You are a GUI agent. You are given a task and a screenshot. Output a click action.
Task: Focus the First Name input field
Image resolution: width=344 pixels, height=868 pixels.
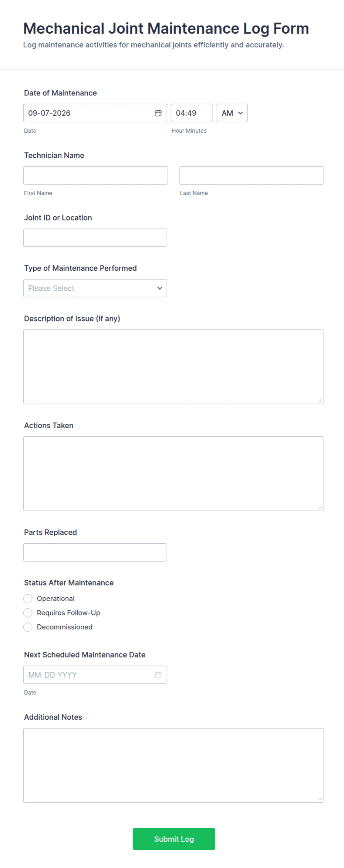(95, 175)
